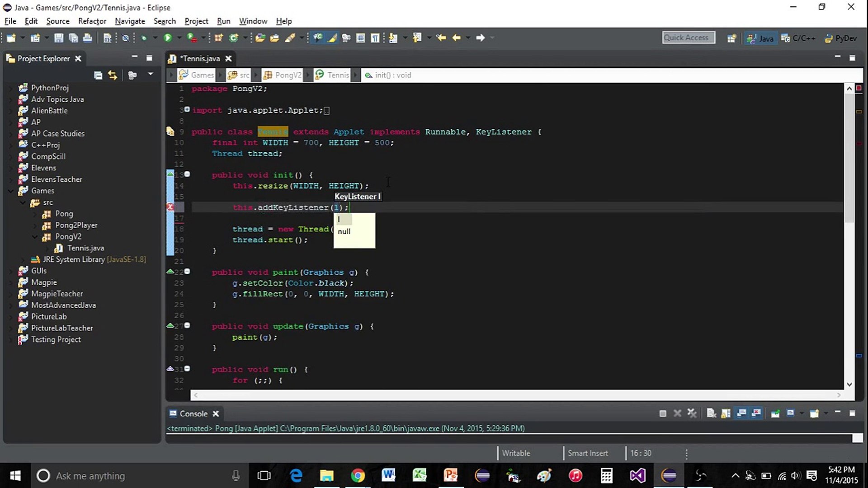Viewport: 868px width, 488px height.
Task: Toggle Link with Editor in Project Explorer
Action: 113,75
